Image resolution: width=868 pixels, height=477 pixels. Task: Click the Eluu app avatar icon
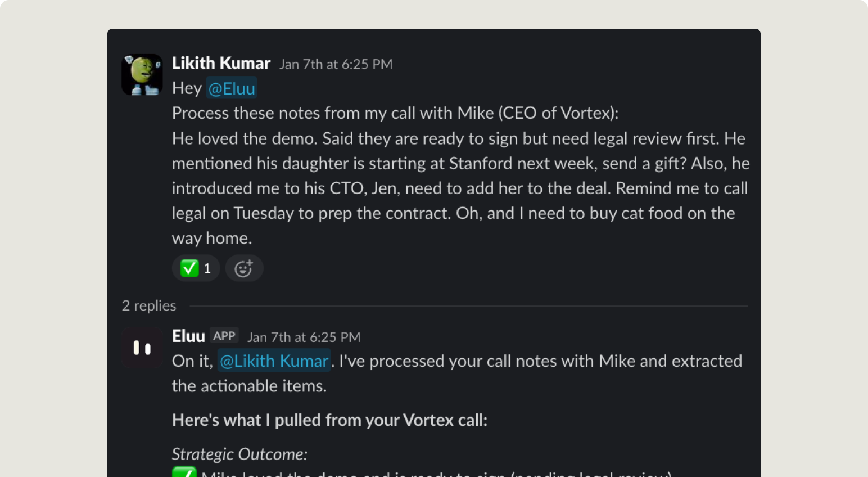pos(142,348)
